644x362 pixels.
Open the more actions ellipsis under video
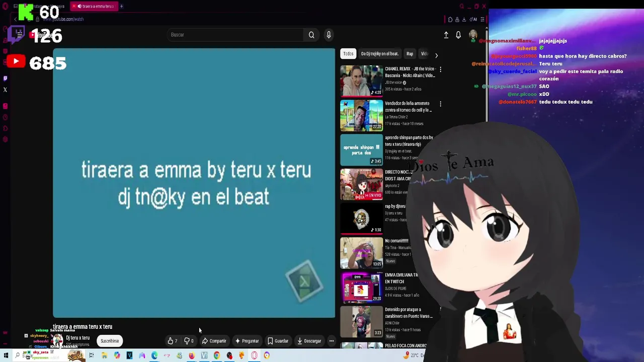point(332,341)
